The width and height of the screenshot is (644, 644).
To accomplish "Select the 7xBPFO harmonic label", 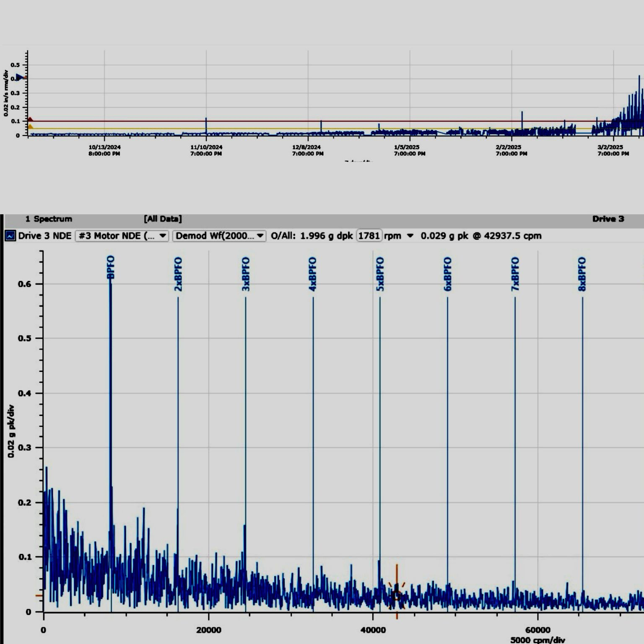I will point(515,274).
